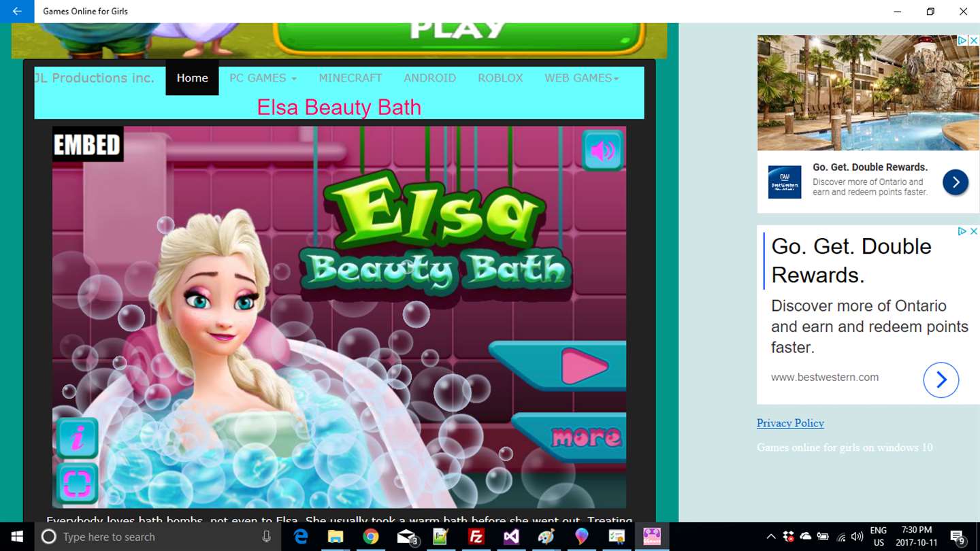
Task: Go back using the title bar arrow
Action: (x=17, y=11)
